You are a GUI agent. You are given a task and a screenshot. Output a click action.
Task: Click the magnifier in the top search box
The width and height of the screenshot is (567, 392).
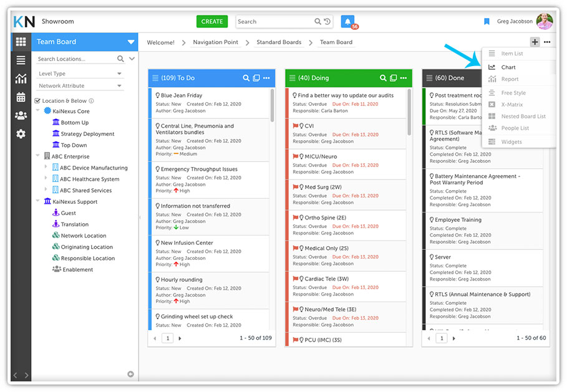pyautogui.click(x=317, y=21)
